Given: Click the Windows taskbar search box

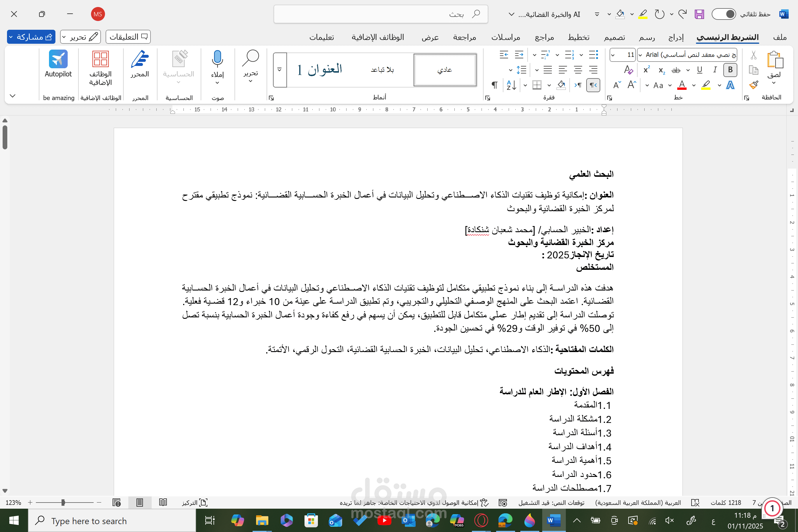Looking at the screenshot, I should coord(112,520).
